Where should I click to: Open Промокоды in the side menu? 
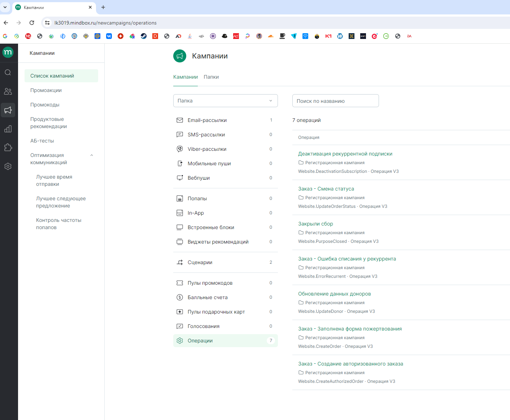(45, 105)
